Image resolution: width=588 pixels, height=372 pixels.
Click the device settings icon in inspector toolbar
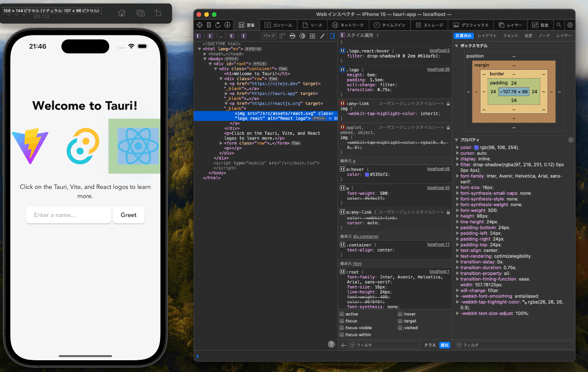click(209, 25)
